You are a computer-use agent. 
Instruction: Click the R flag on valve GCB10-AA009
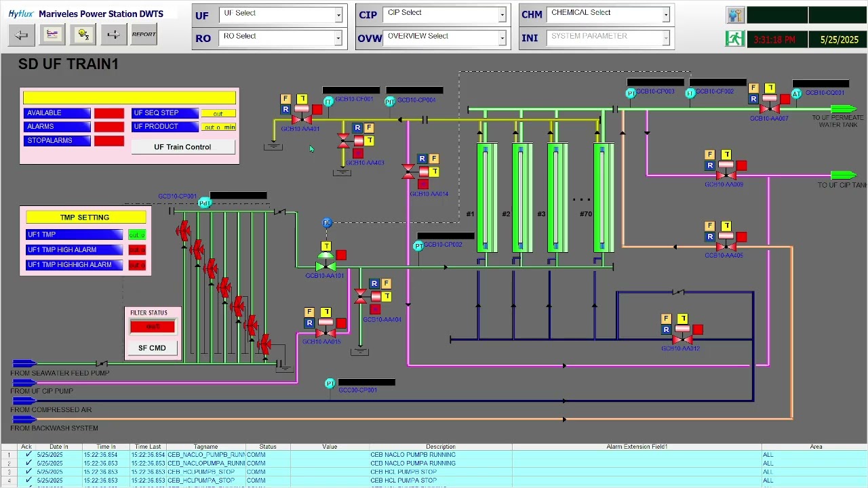(710, 165)
